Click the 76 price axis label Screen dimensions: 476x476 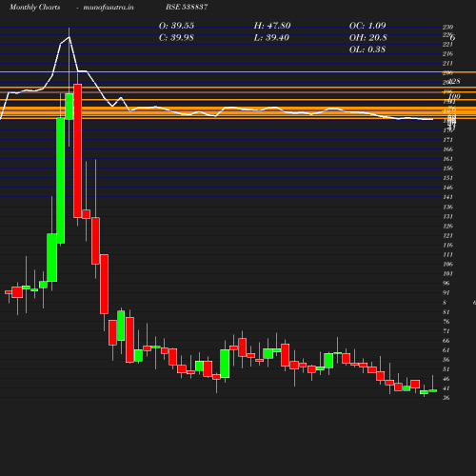pyautogui.click(x=446, y=322)
